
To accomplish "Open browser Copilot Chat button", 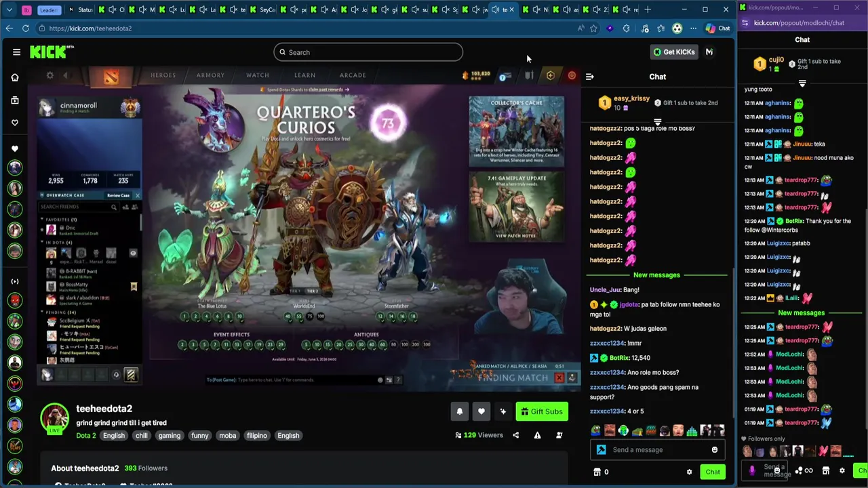I will (x=717, y=28).
